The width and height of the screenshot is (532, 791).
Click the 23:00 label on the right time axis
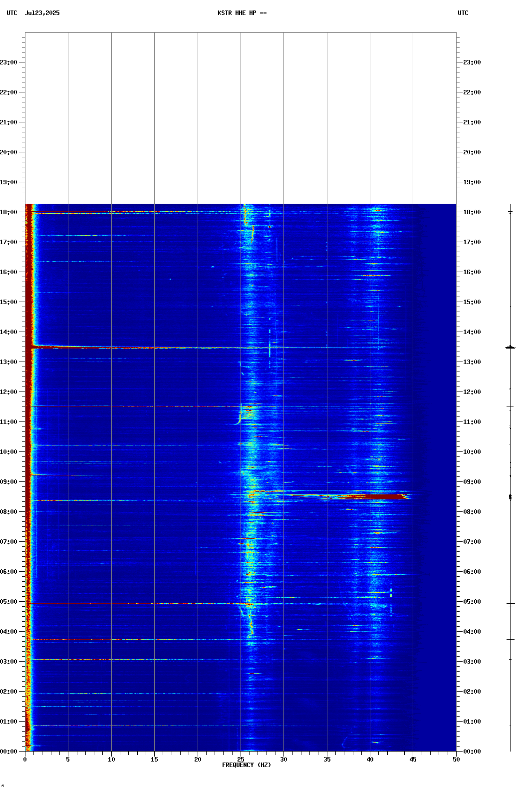472,62
